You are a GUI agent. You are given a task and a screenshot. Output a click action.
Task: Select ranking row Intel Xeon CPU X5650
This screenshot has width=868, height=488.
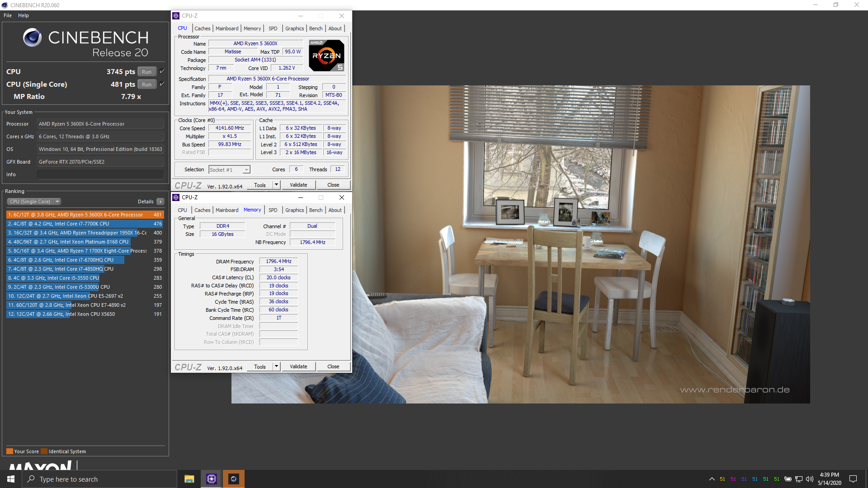tap(85, 314)
